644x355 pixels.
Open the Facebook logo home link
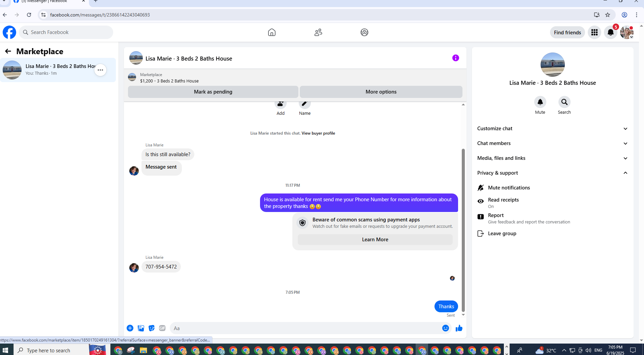[9, 32]
